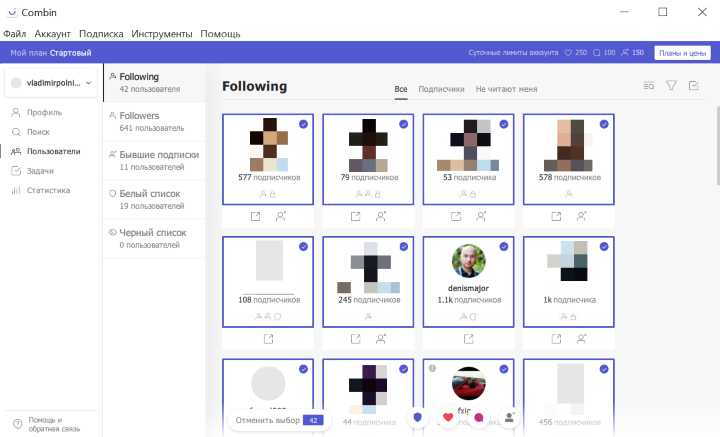Open profile link icon under 245 подписчиков card
720x437 pixels.
355,339
